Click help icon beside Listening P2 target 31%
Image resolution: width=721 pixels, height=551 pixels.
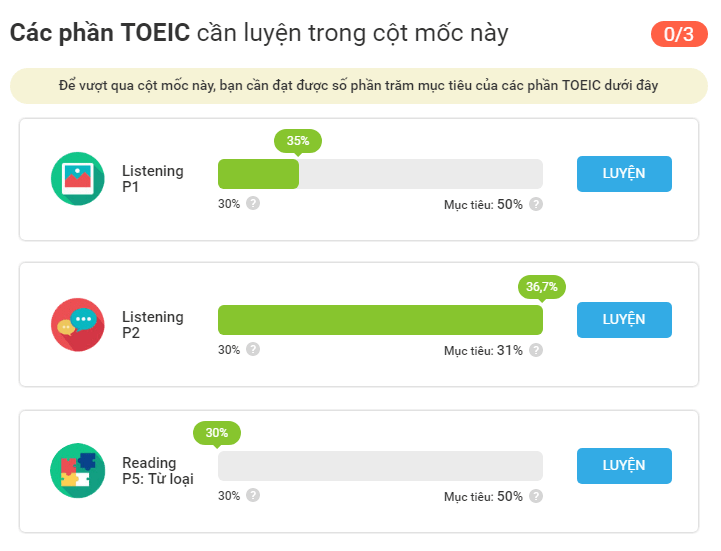click(536, 350)
